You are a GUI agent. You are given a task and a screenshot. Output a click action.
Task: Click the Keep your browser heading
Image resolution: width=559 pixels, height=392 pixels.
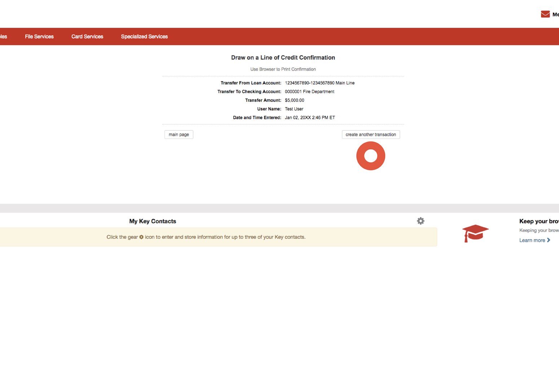click(x=538, y=221)
